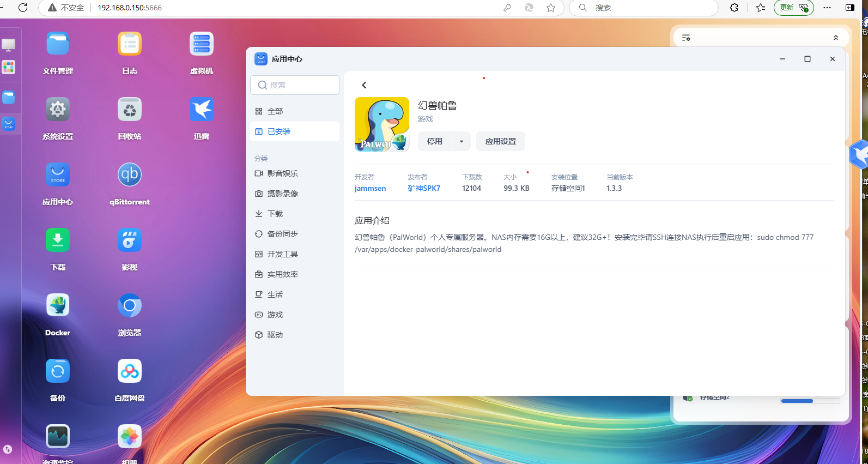Open the 虚拟机 desktop icon
Screen dimensions: 868x464
point(202,44)
